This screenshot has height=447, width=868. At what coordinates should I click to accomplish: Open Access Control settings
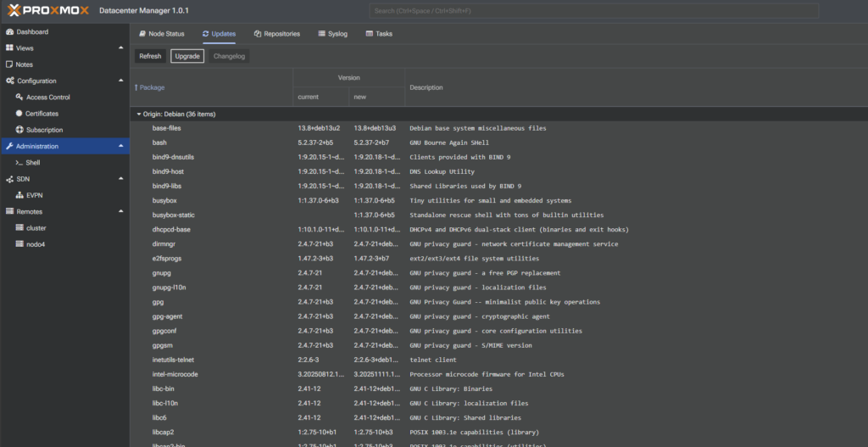point(64,97)
